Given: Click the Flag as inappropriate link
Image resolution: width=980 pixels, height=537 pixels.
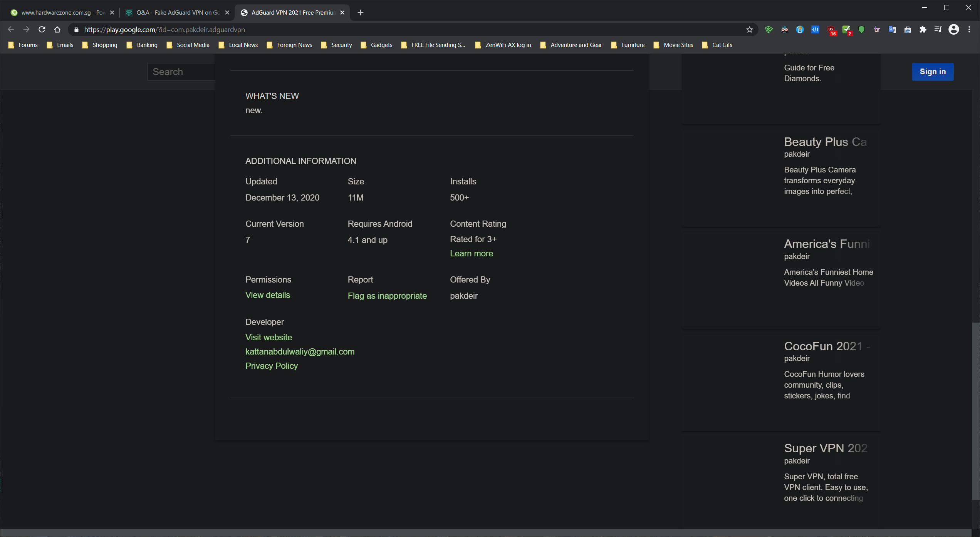Looking at the screenshot, I should [x=387, y=296].
